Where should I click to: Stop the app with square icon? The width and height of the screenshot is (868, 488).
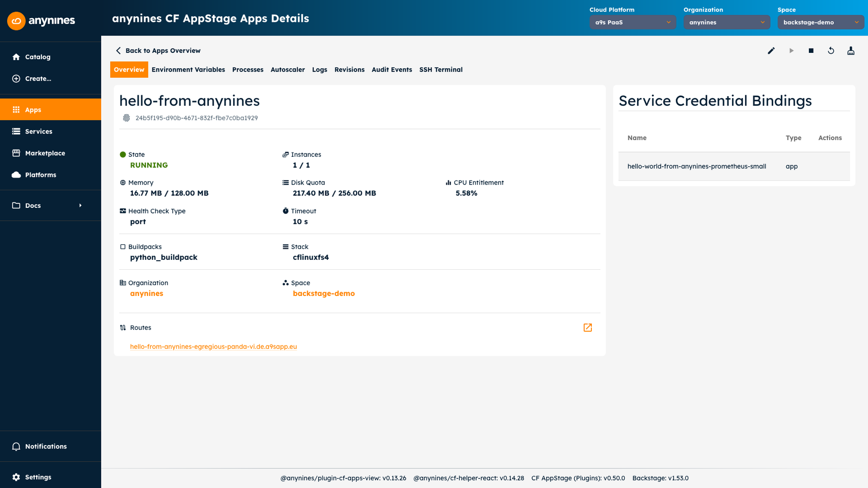tap(811, 51)
